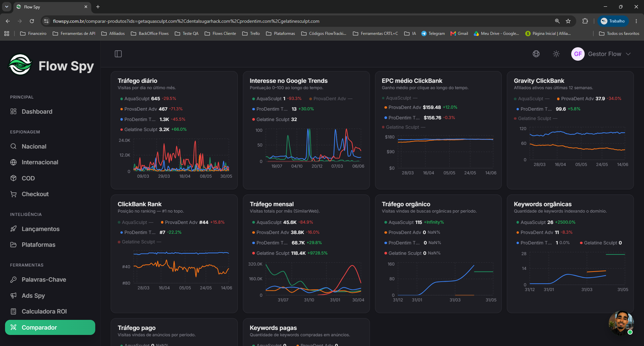The image size is (644, 346).
Task: Click the red Gelatine Sculpt dot in Google Trends
Action: pos(254,119)
